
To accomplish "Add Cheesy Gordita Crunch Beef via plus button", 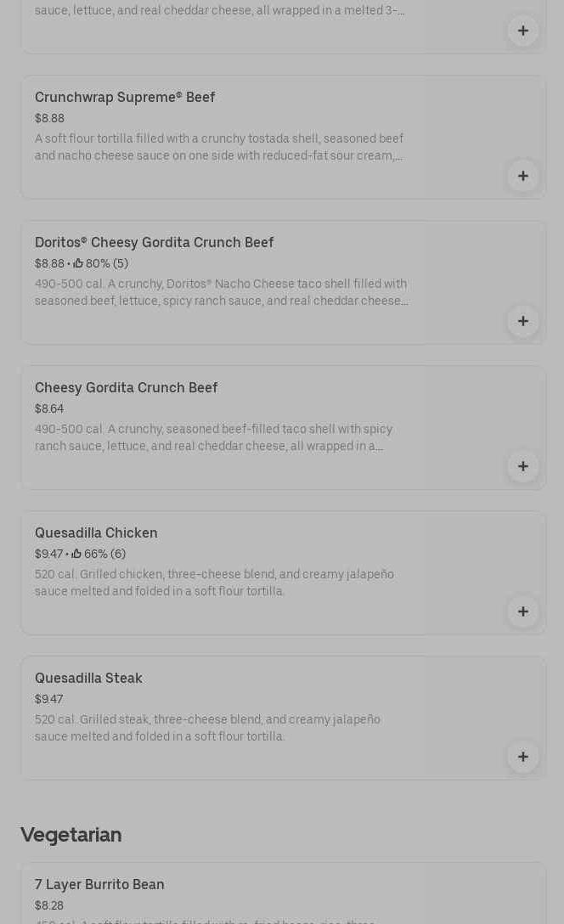I will coord(522,466).
